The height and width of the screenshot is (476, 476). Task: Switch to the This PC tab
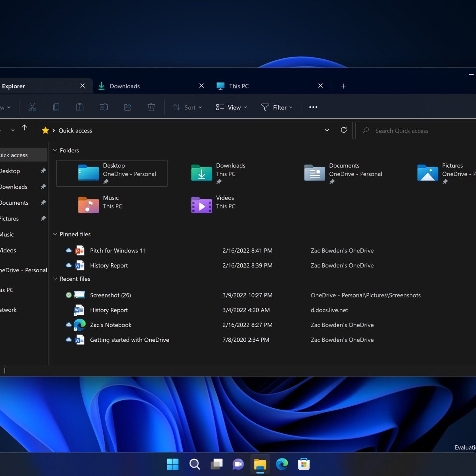pos(239,86)
